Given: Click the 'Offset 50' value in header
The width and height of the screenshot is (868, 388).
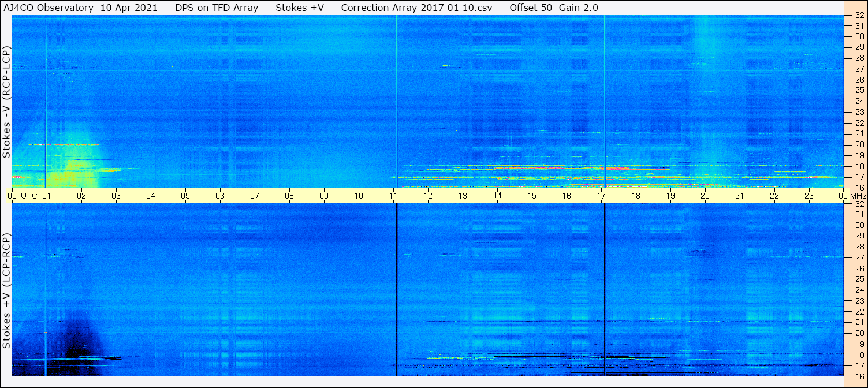Looking at the screenshot, I should click(531, 8).
